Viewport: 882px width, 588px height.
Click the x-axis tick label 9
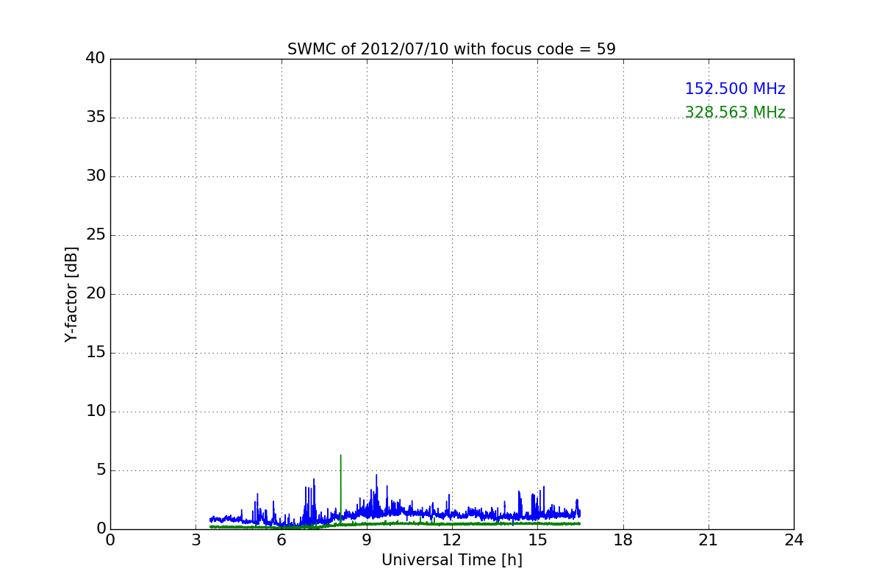(367, 539)
